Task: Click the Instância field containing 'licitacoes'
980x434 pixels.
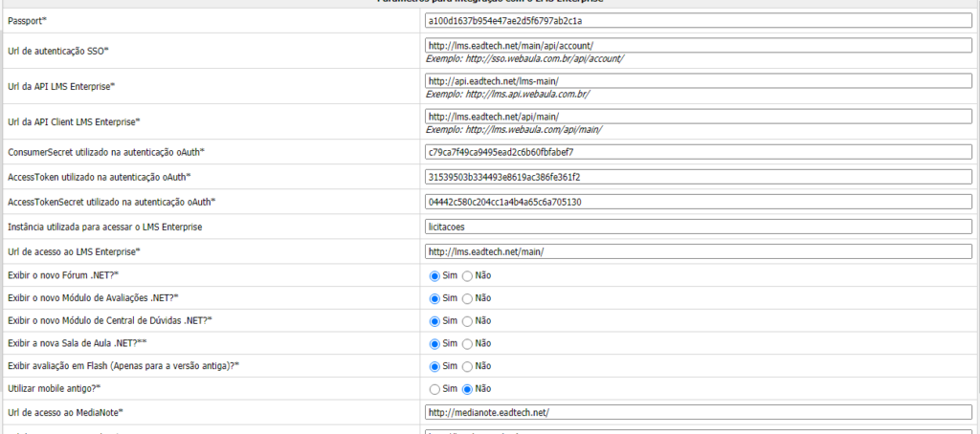Action: (x=698, y=227)
